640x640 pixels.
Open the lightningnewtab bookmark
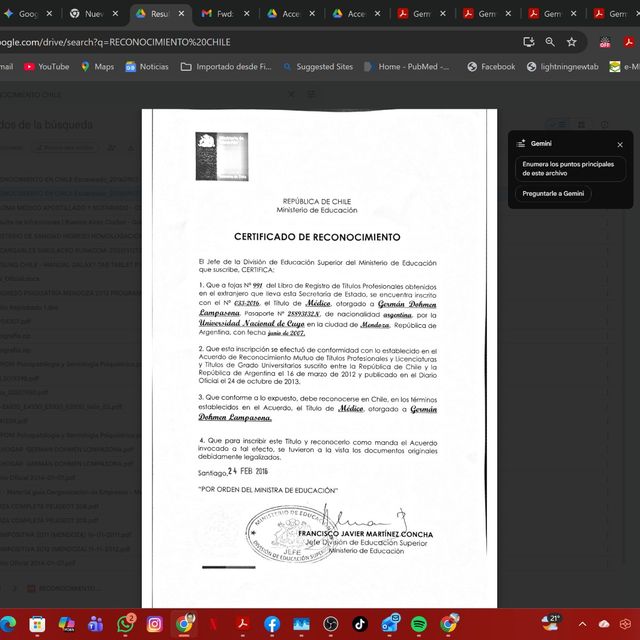tap(563, 67)
